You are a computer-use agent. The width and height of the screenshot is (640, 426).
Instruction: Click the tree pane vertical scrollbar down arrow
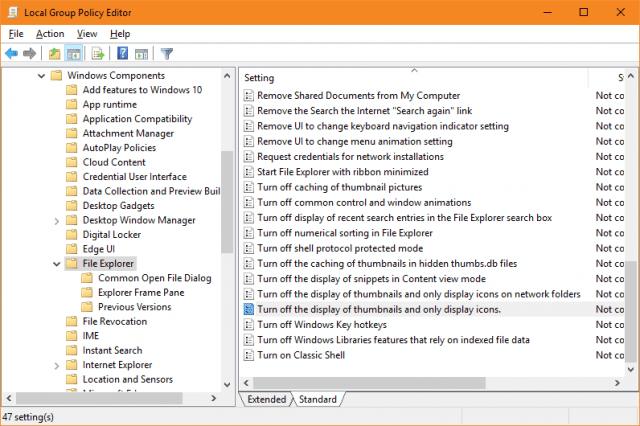point(227,384)
